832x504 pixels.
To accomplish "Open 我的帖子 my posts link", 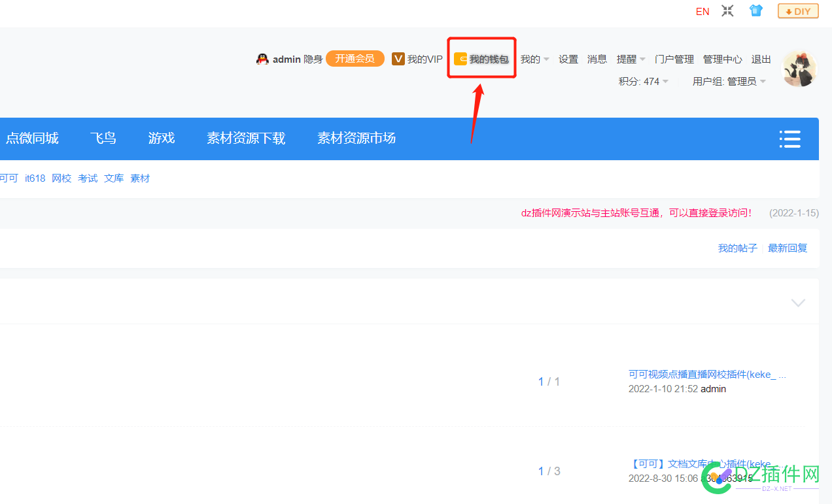I will [737, 248].
